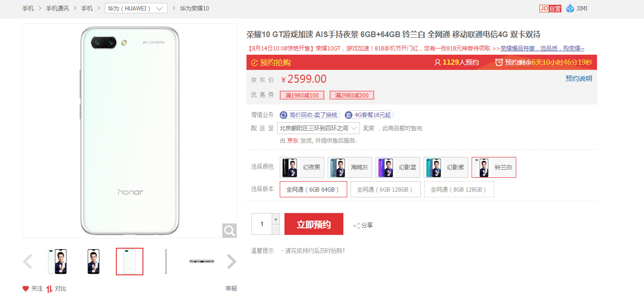This screenshot has width=644, height=301.
Task: Click the 对比 compare icon
Action: 49,289
